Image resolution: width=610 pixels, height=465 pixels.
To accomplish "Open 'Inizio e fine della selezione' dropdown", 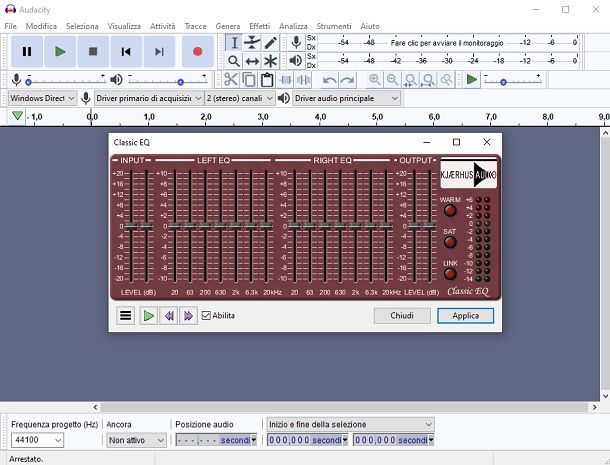I will click(x=350, y=424).
